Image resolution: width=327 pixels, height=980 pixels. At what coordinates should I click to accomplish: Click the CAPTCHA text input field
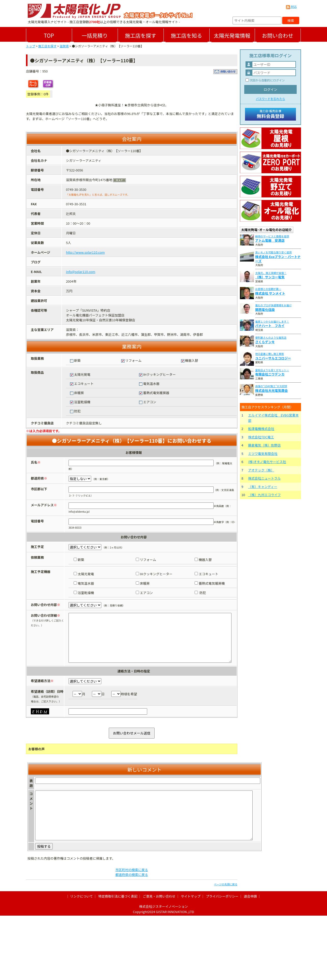pyautogui.click(x=108, y=711)
